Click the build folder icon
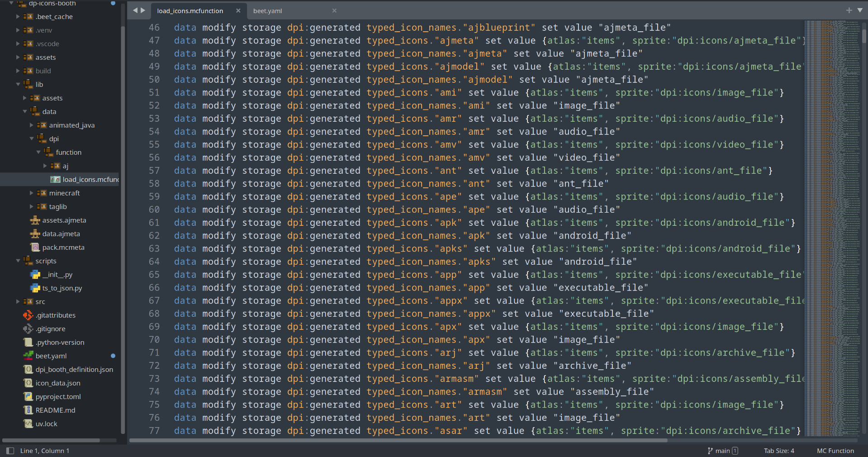Viewport: 868px width, 457px height. click(x=28, y=71)
